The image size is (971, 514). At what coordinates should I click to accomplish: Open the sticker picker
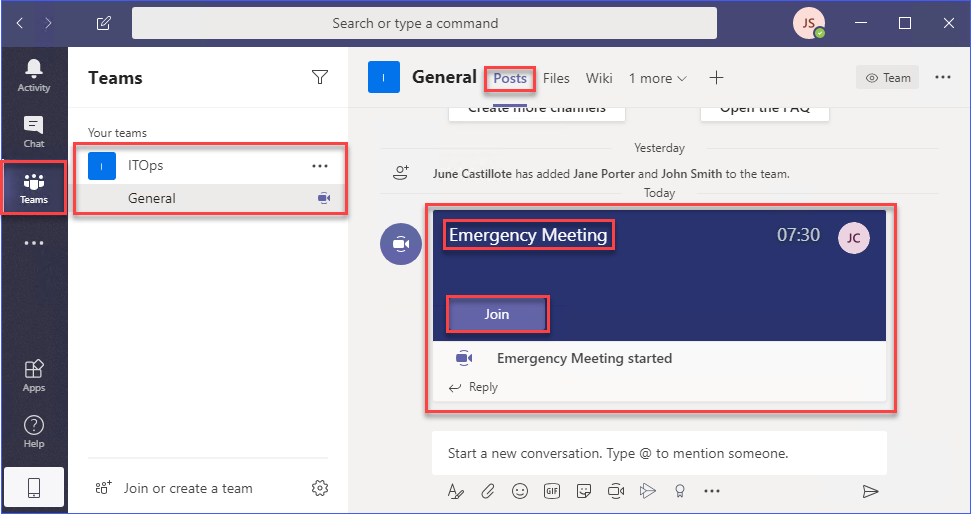click(583, 491)
